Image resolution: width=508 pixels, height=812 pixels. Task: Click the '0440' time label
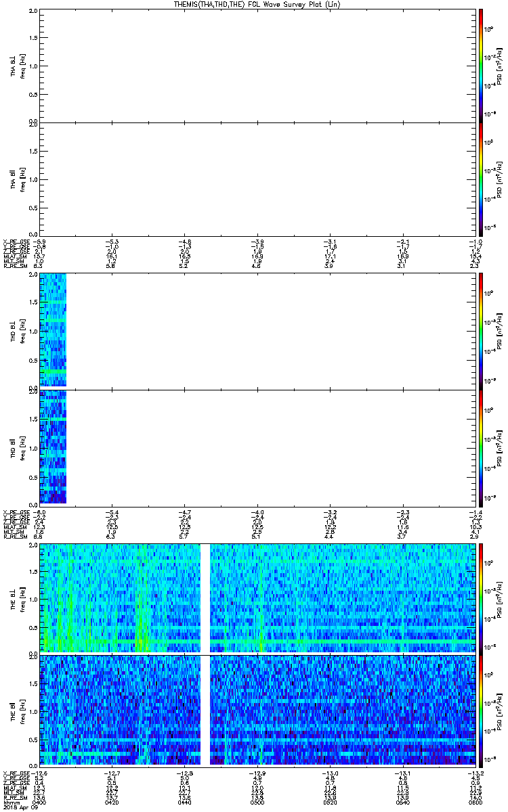[185, 802]
